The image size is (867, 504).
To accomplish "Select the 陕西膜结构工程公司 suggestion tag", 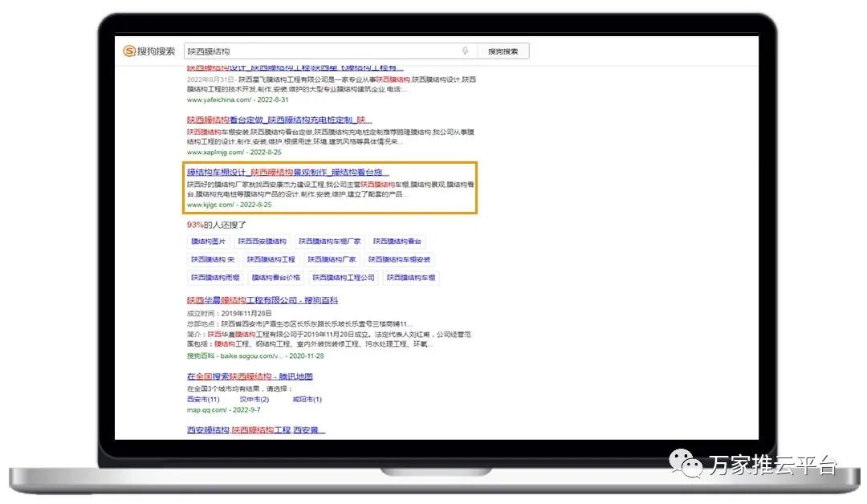I will click(343, 278).
